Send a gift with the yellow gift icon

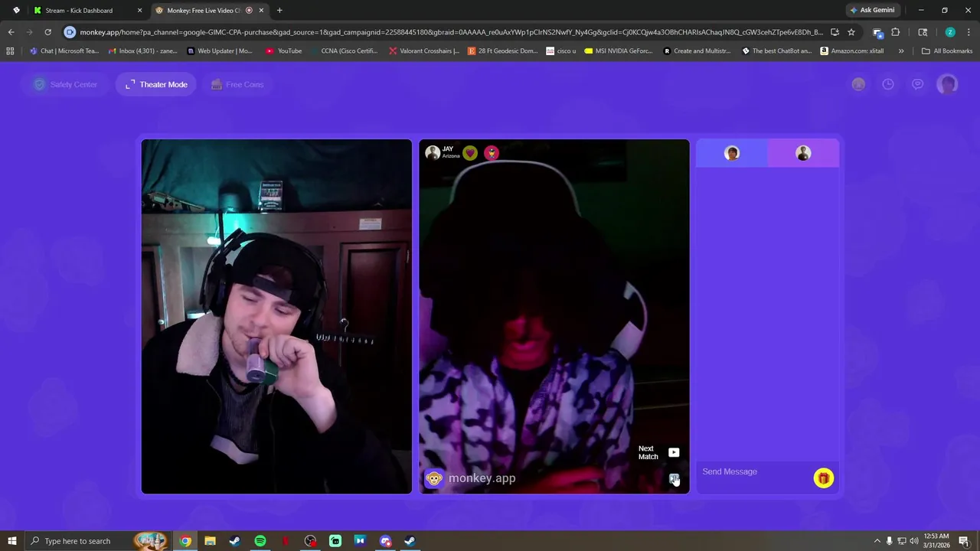click(823, 478)
